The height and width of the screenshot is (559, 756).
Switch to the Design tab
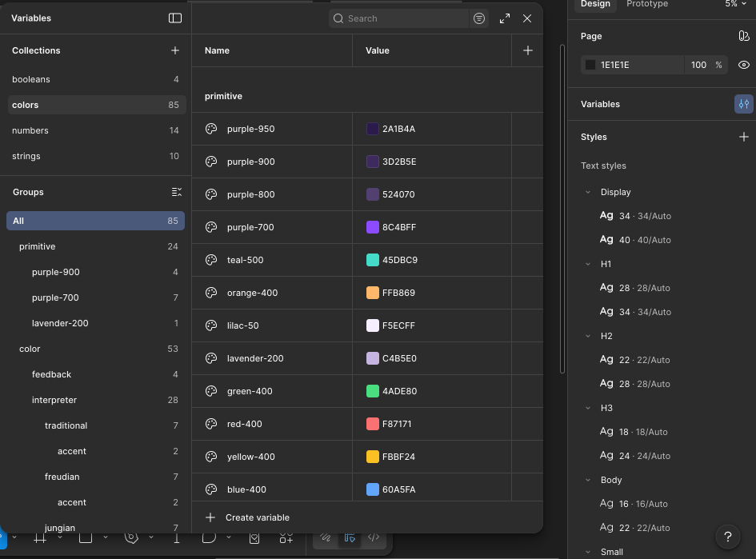pos(595,4)
